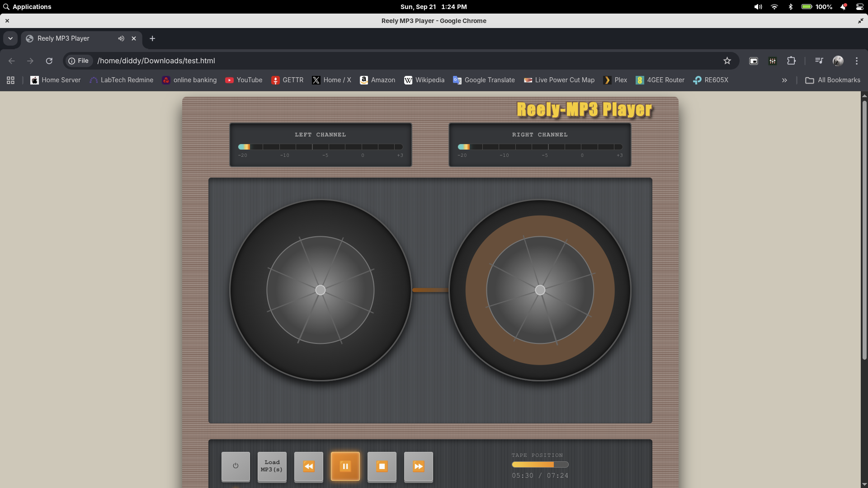
Task: Open the YouTube bookmark
Action: pos(244,80)
